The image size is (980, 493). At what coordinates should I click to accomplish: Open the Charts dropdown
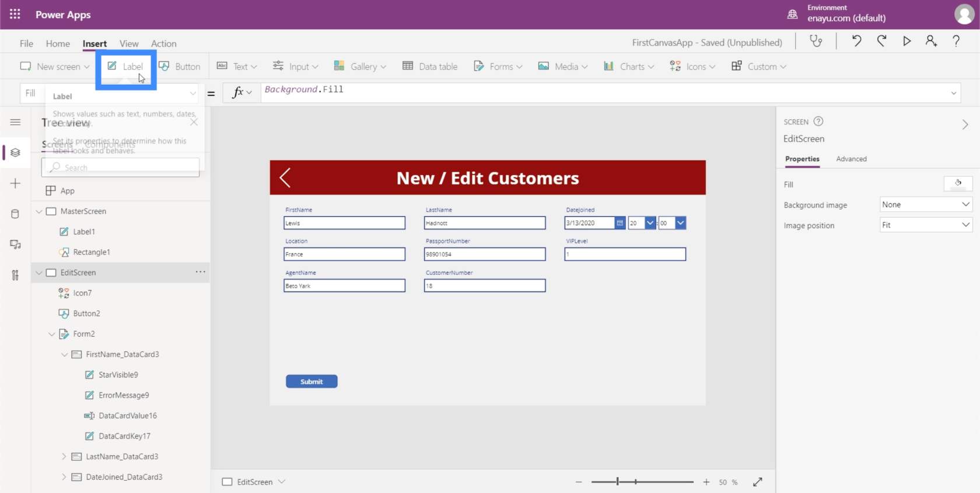point(629,67)
